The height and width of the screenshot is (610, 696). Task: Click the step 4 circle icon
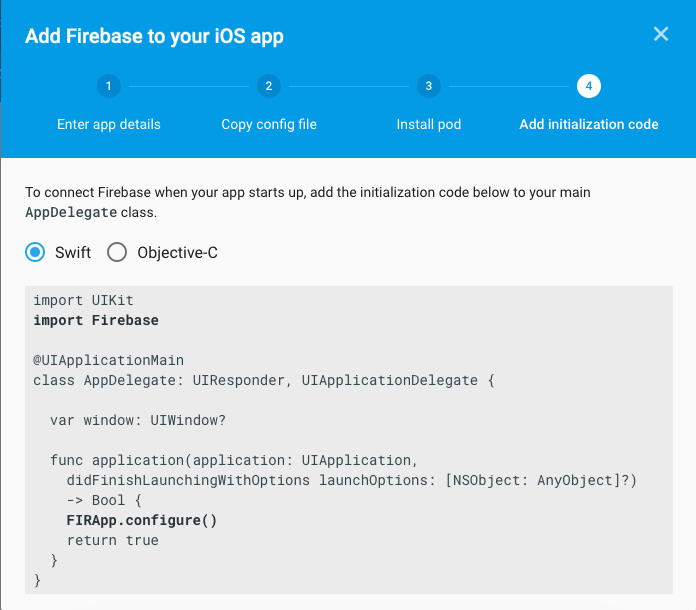pos(588,86)
